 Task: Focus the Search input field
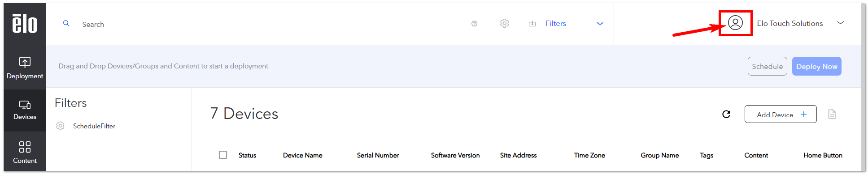click(269, 24)
